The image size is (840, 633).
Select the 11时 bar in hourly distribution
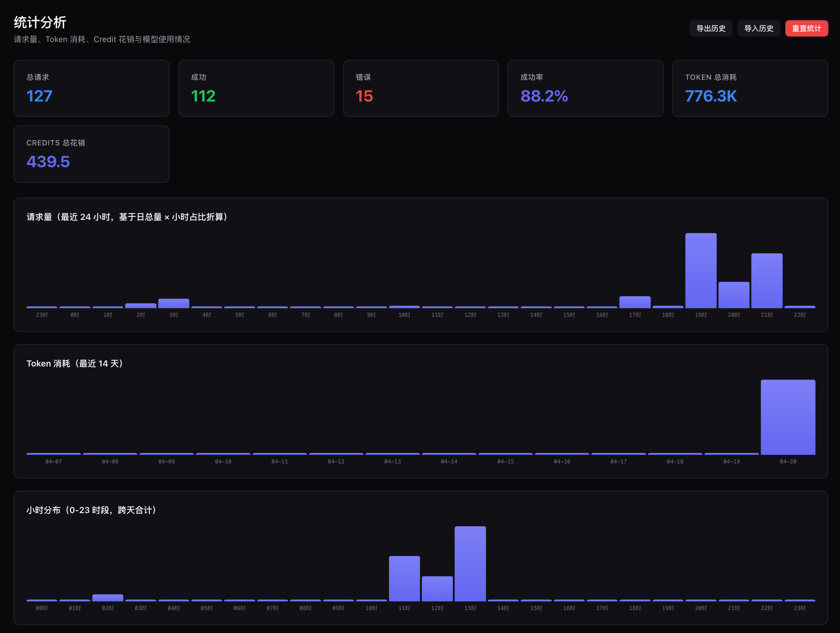click(404, 578)
